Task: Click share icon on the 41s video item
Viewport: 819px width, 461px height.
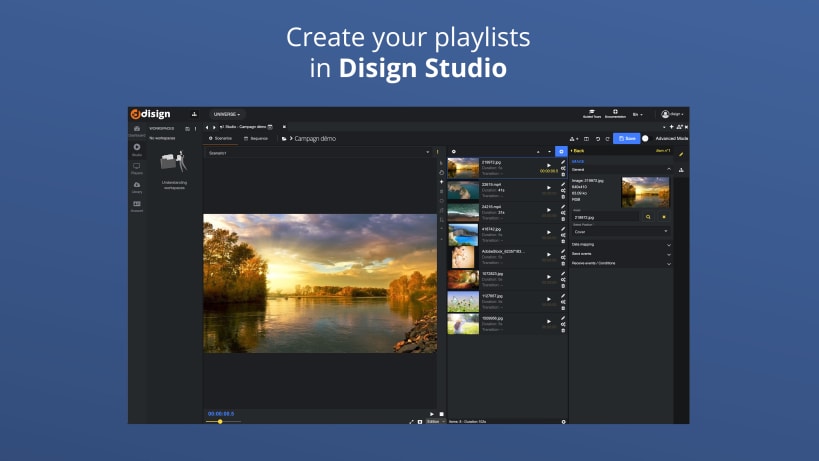Action: point(563,191)
